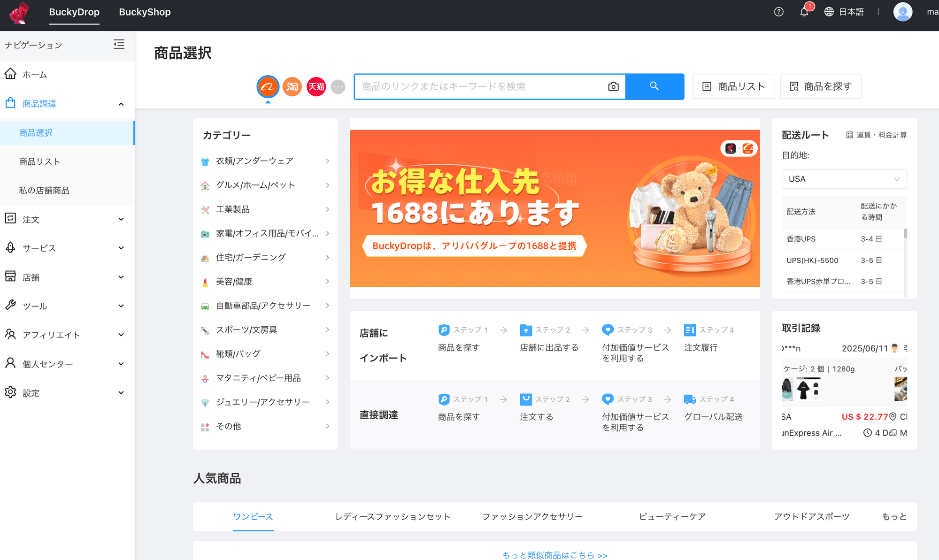Click the ツール wrench icon

[x=10, y=305]
